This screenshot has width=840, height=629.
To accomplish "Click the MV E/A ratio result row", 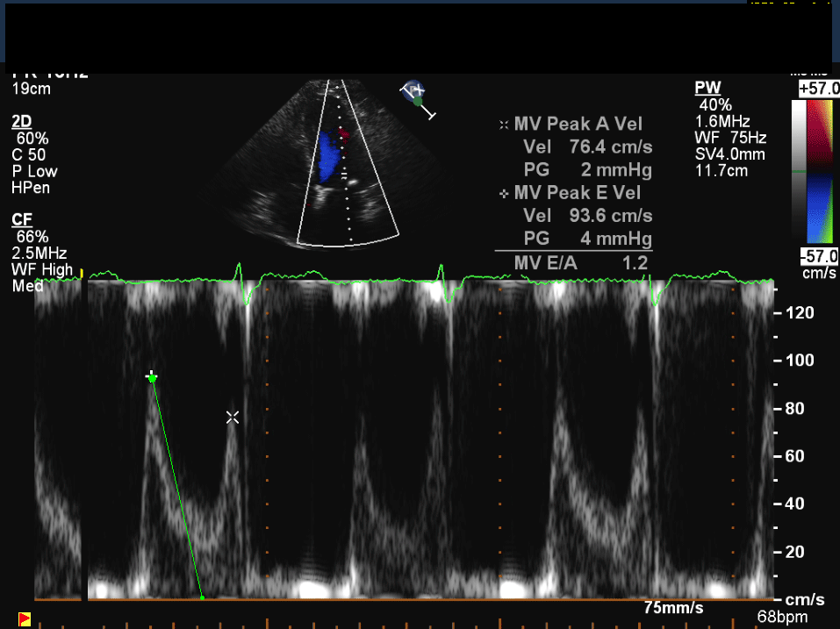I will coord(575,261).
